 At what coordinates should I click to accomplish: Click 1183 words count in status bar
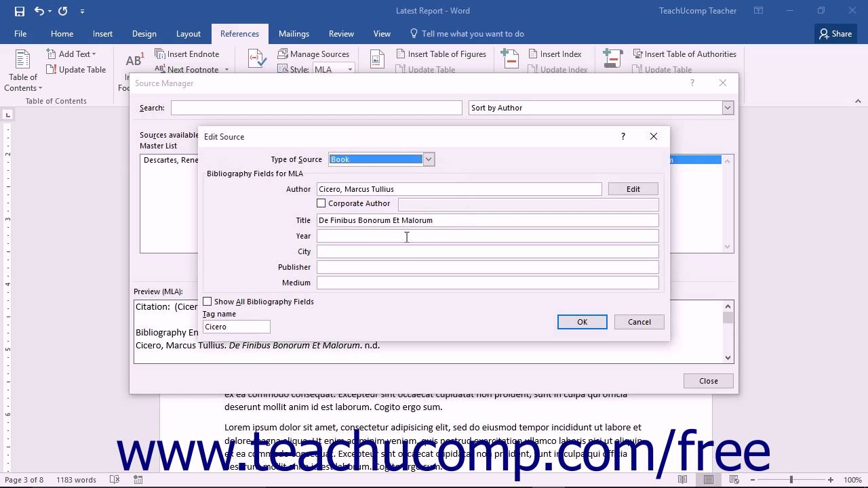77,480
